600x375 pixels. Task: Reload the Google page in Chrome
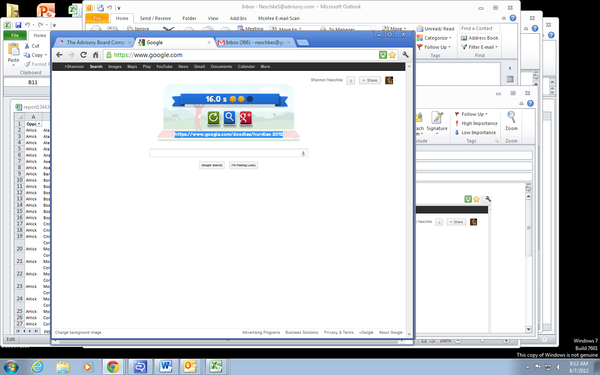pos(83,55)
